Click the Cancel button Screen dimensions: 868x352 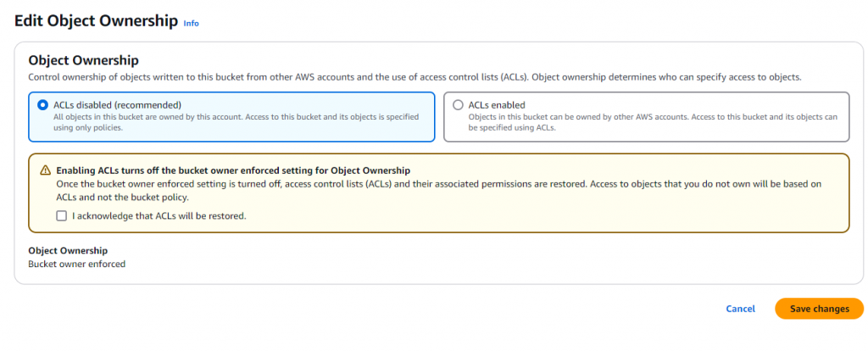740,309
